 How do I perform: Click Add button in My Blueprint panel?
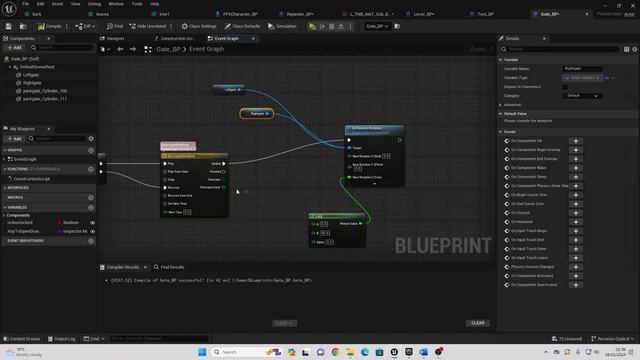tap(15, 139)
